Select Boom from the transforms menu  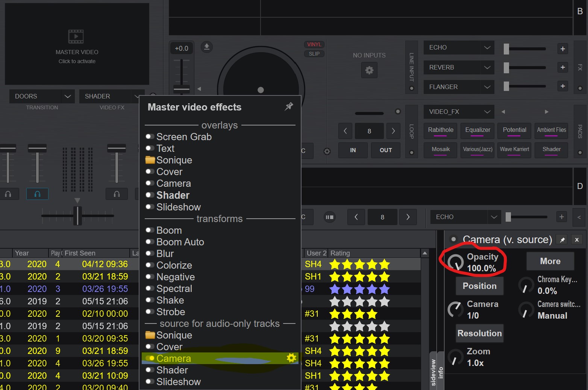click(169, 230)
